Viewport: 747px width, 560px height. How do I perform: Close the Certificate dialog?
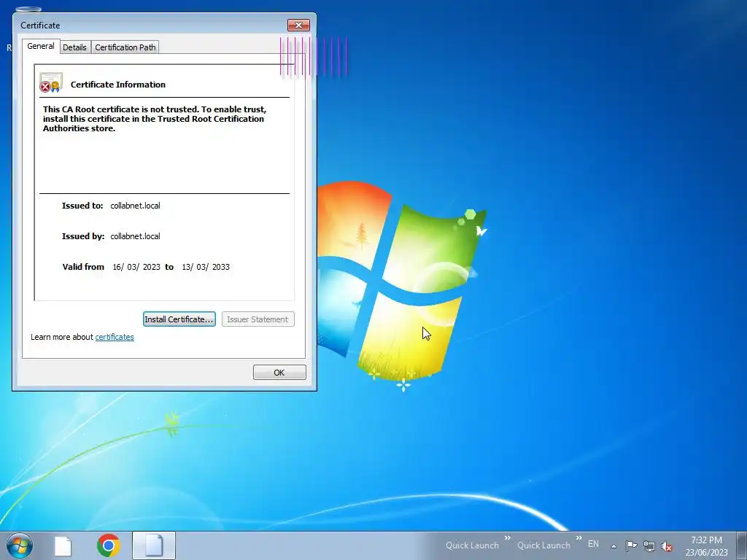coord(298,26)
